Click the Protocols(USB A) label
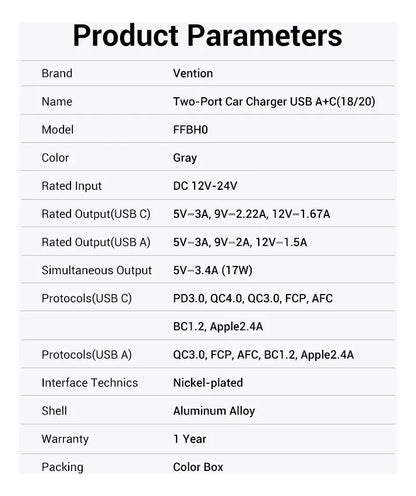The image size is (416, 496). [x=87, y=355]
